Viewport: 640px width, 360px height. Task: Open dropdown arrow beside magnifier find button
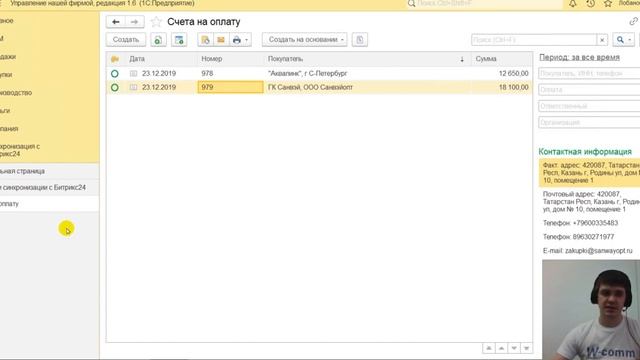[630, 40]
